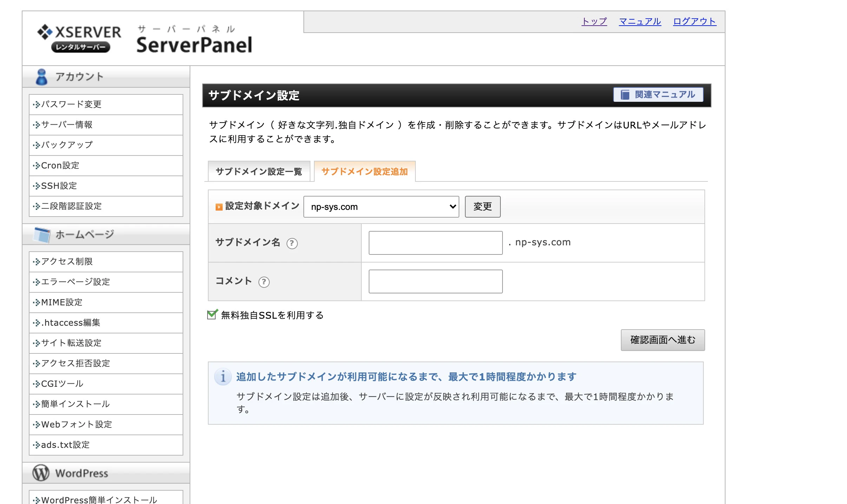Click the WordPress logo icon

click(41, 473)
